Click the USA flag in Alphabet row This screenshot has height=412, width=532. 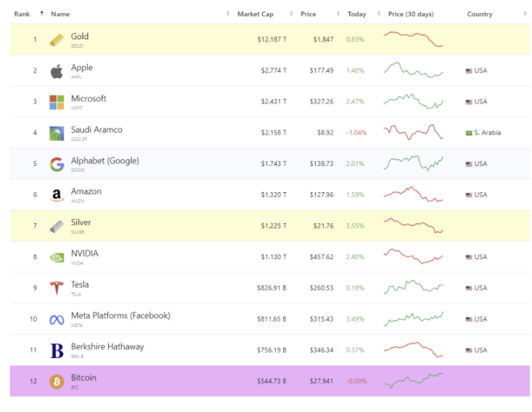469,164
